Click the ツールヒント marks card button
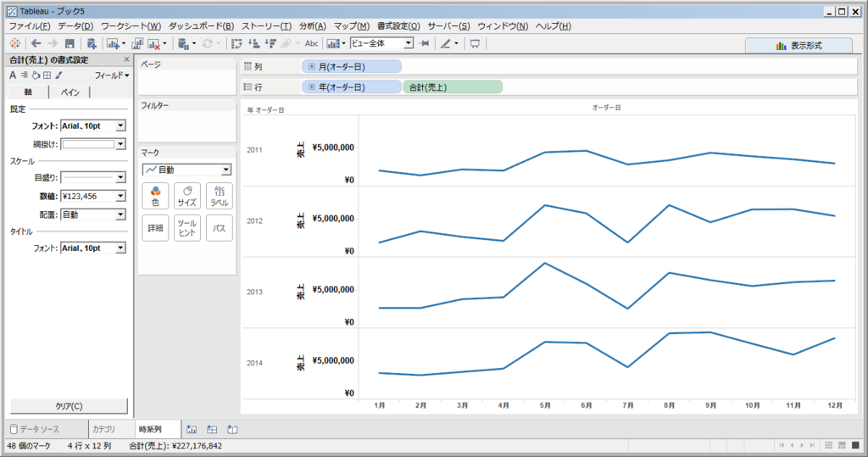Viewport: 868px width, 457px height. click(187, 228)
